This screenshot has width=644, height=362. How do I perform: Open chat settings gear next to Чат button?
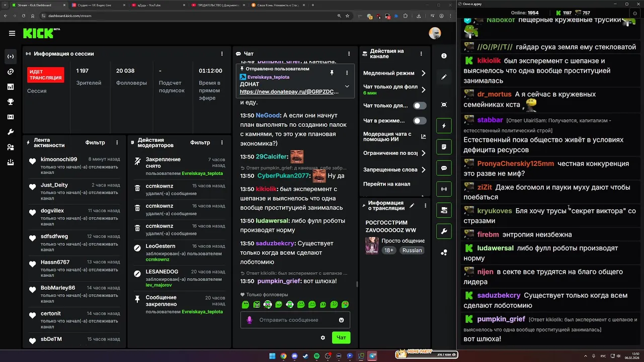(323, 337)
